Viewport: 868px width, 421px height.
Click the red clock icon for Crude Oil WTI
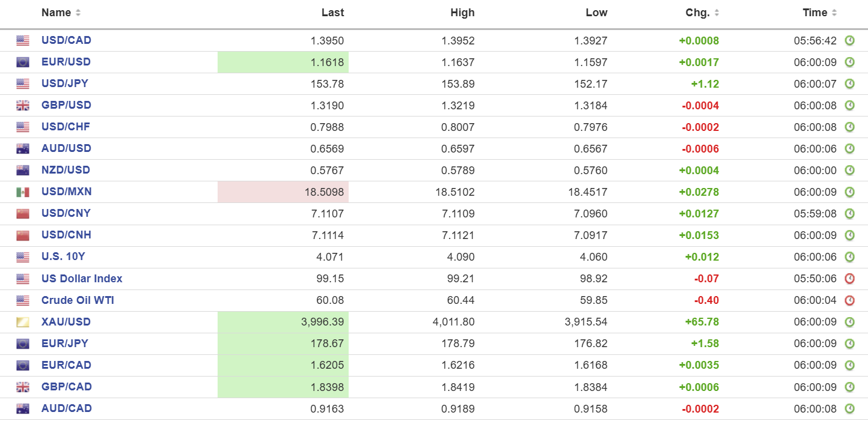[849, 300]
